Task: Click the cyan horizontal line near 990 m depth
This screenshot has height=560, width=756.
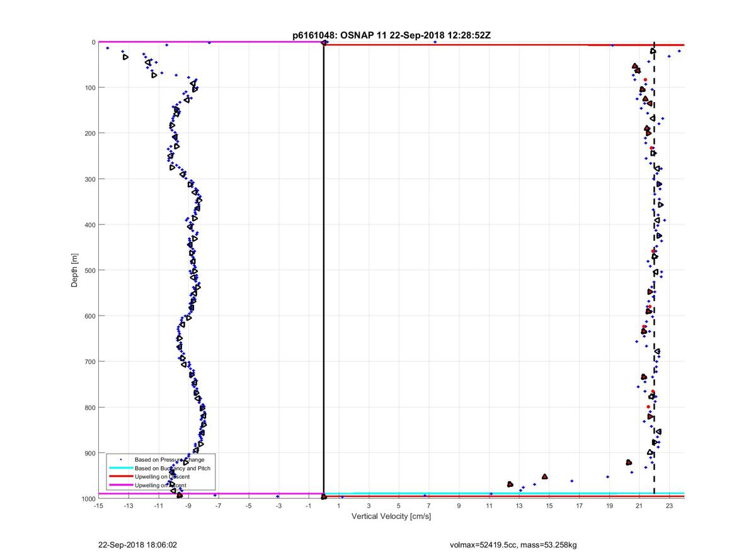Action: point(504,493)
